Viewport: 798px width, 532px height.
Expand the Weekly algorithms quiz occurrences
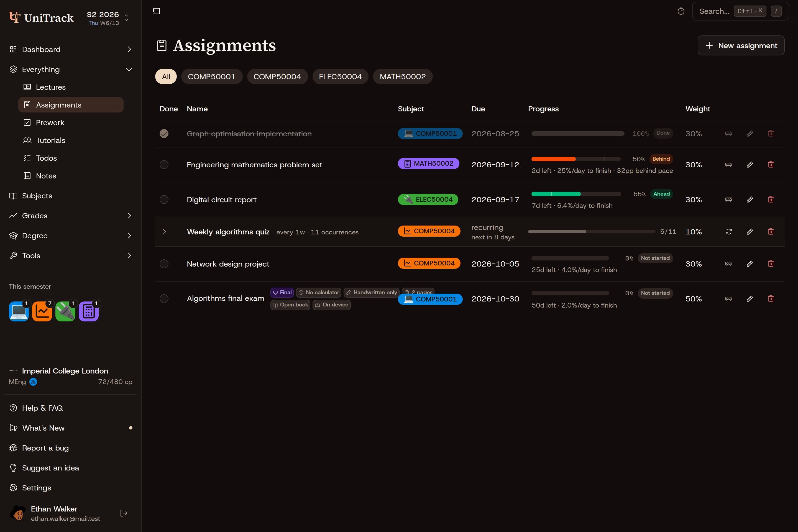click(x=164, y=231)
